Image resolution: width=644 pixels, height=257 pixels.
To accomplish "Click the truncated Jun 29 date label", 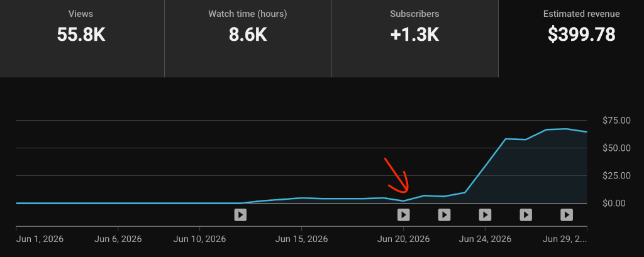I will [x=565, y=239].
